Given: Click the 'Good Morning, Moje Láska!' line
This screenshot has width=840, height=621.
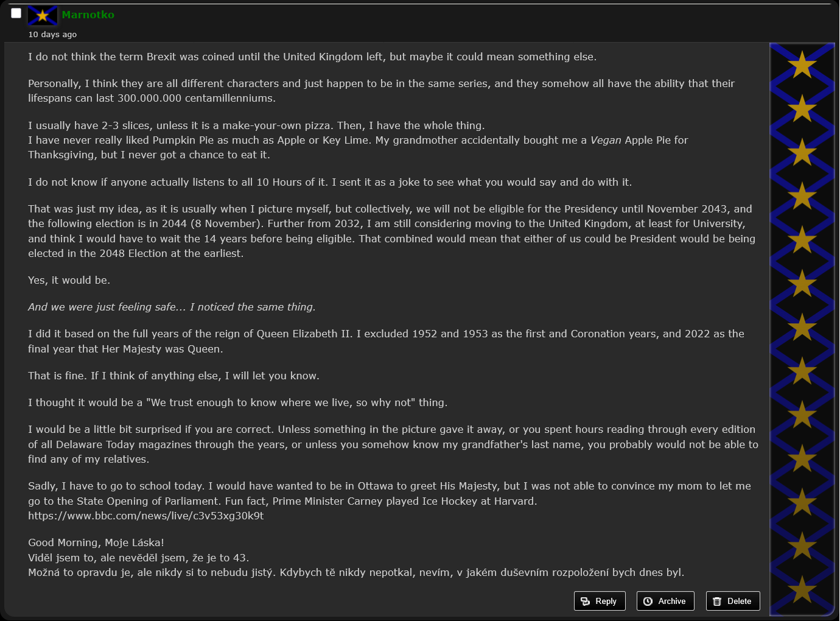Looking at the screenshot, I should point(96,542).
